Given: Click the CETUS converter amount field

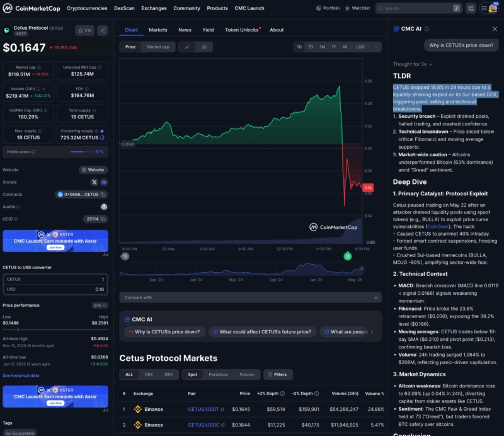Looking at the screenshot, I should click(55, 279).
